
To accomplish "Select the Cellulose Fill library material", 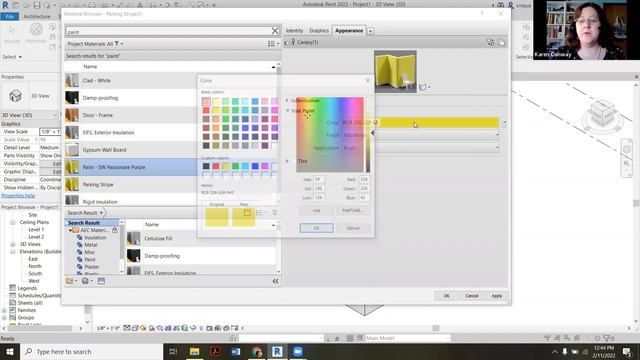I will point(201,238).
